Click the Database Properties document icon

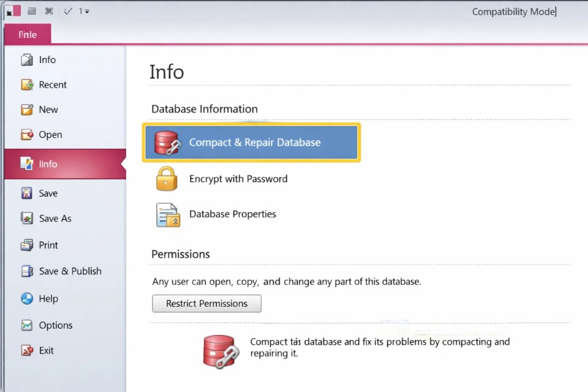[167, 214]
